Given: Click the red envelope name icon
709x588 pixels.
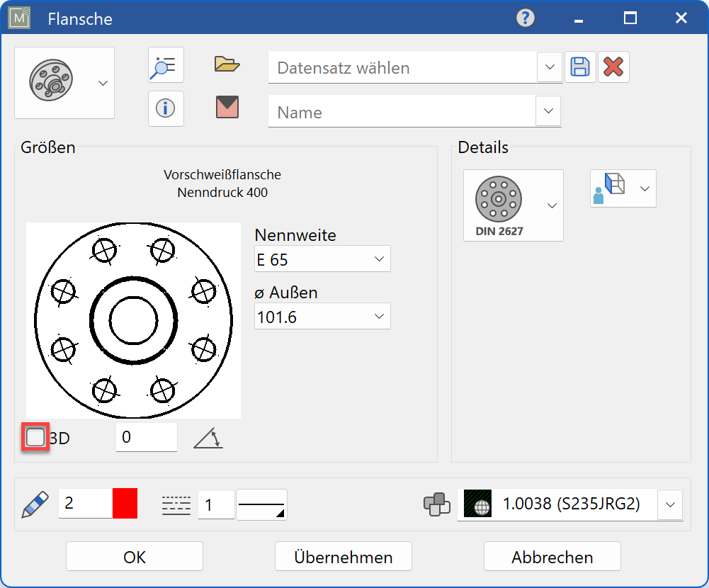Looking at the screenshot, I should tap(227, 108).
